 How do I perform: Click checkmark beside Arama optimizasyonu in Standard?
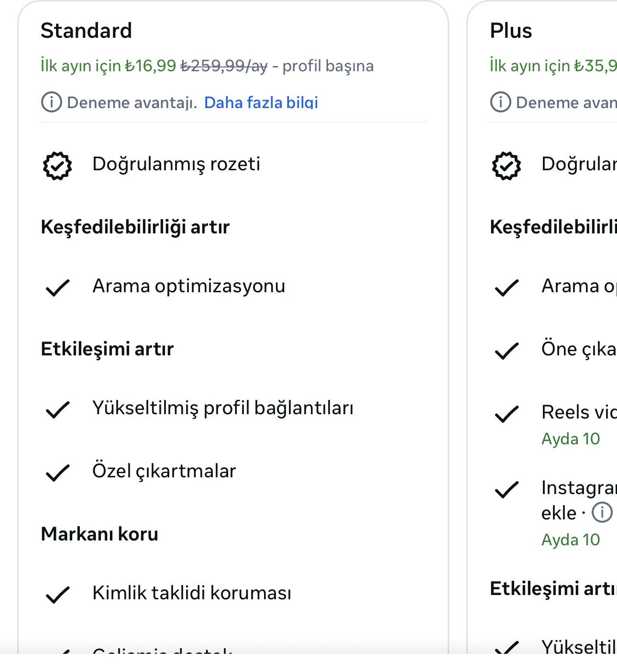click(x=57, y=287)
